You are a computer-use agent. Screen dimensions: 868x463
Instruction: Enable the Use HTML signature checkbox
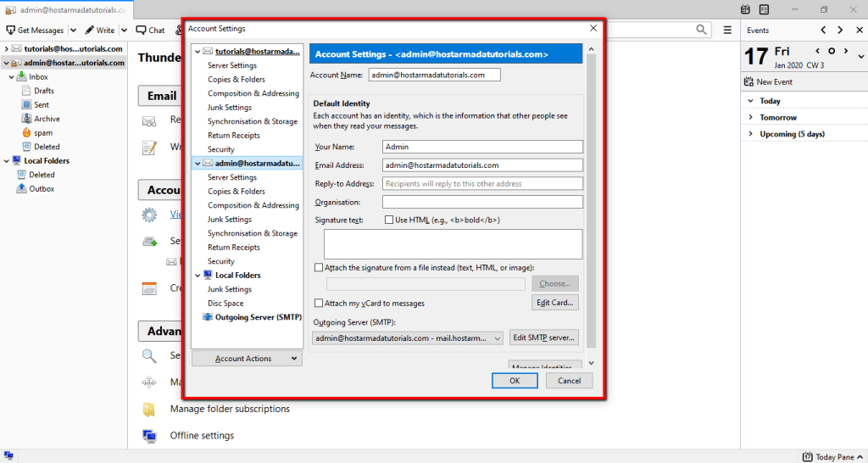coord(388,220)
